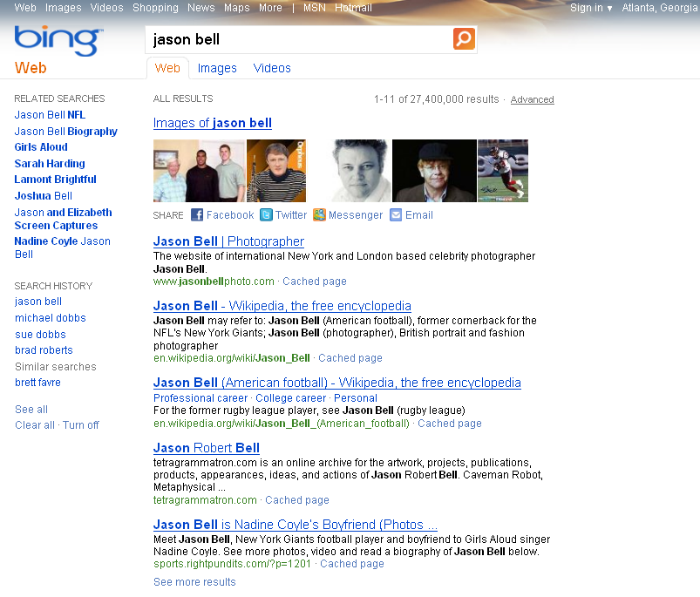The width and height of the screenshot is (700, 597).
Task: Share via the Twitter icon
Action: pos(266,215)
